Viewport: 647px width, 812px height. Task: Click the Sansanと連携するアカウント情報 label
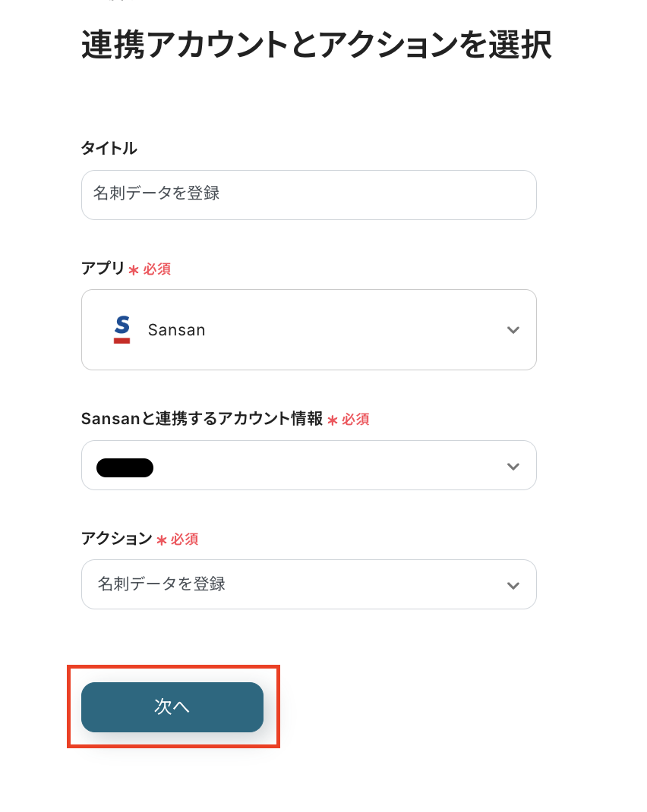point(202,419)
